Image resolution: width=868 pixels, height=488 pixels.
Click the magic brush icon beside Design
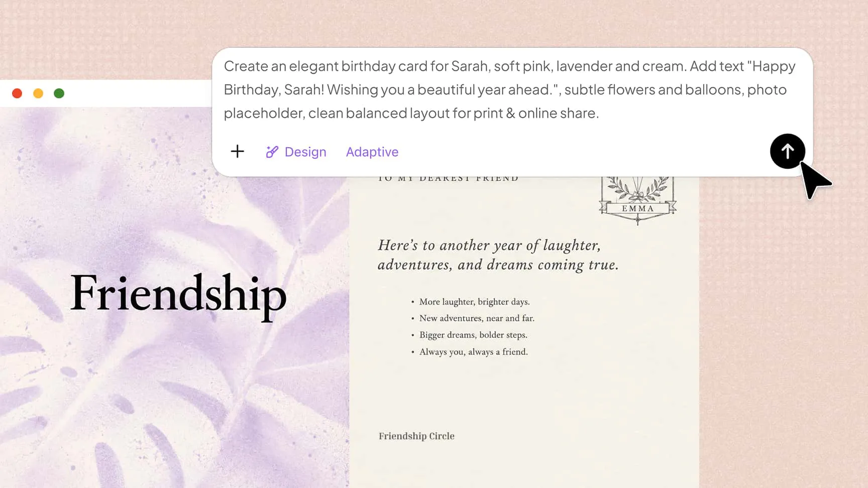(x=272, y=152)
